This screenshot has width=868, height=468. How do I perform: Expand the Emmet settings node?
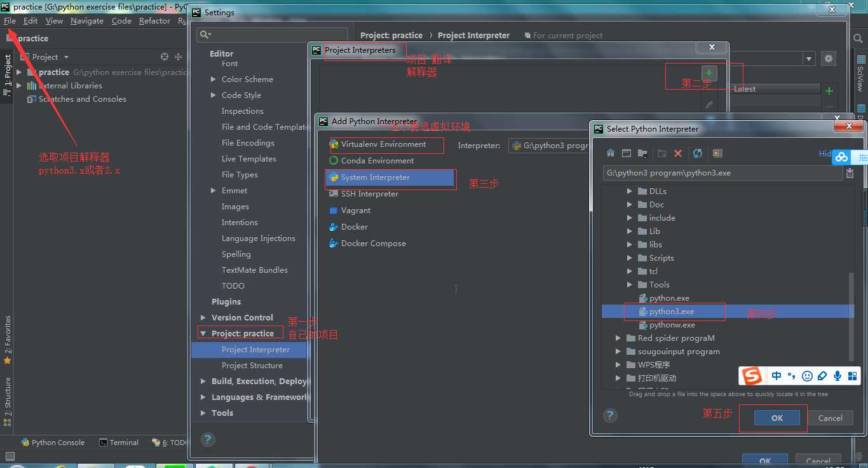click(213, 191)
